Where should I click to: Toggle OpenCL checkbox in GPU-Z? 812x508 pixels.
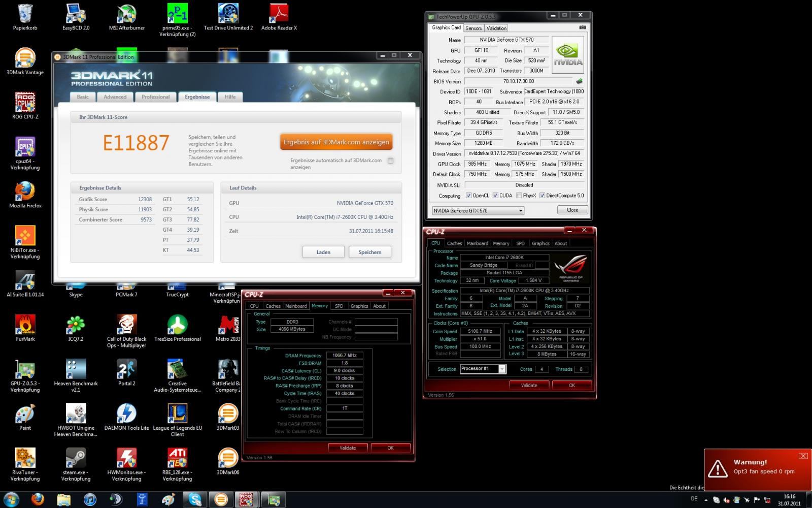[x=468, y=196]
